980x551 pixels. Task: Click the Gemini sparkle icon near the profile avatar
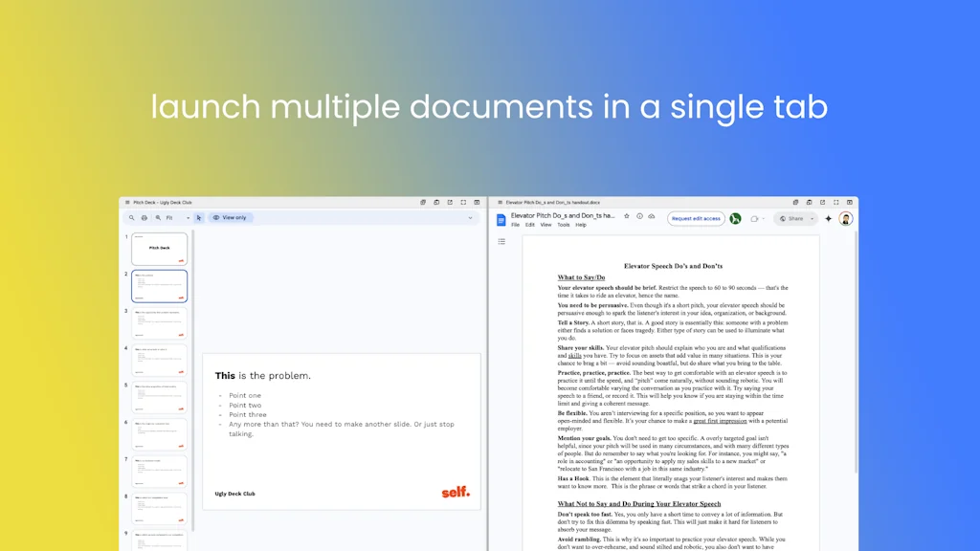(827, 218)
